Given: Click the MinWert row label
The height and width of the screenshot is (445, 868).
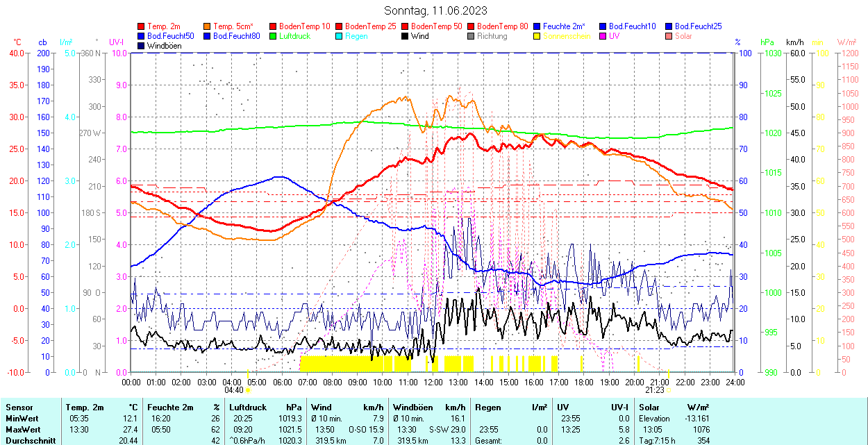Looking at the screenshot, I should click(x=22, y=419).
